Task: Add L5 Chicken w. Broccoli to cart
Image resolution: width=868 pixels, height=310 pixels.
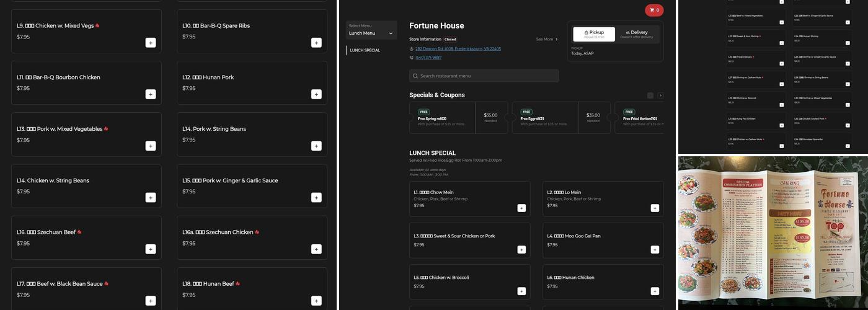Action: click(521, 291)
